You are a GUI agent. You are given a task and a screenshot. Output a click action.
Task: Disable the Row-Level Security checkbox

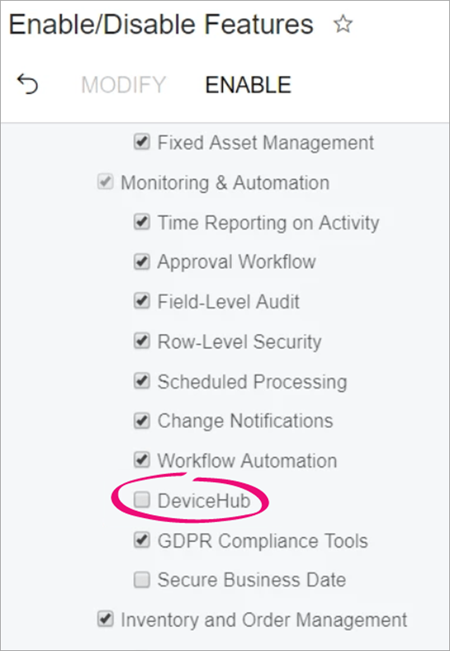tap(142, 341)
